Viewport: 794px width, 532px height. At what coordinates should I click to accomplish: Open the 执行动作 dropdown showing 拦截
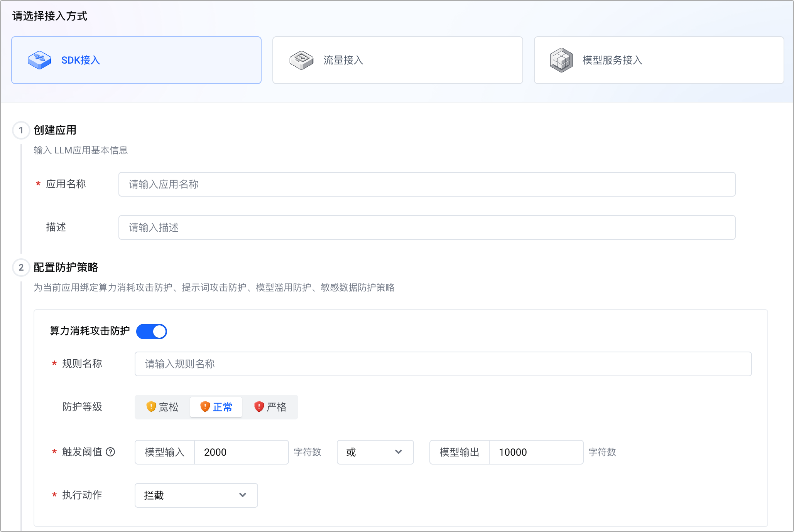coord(196,495)
